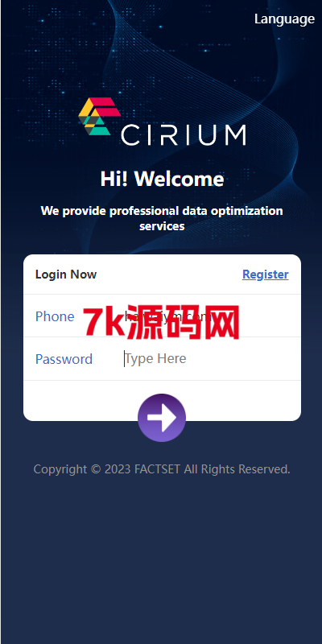This screenshot has height=644, width=322.
Task: Open the Language selector
Action: click(x=284, y=19)
